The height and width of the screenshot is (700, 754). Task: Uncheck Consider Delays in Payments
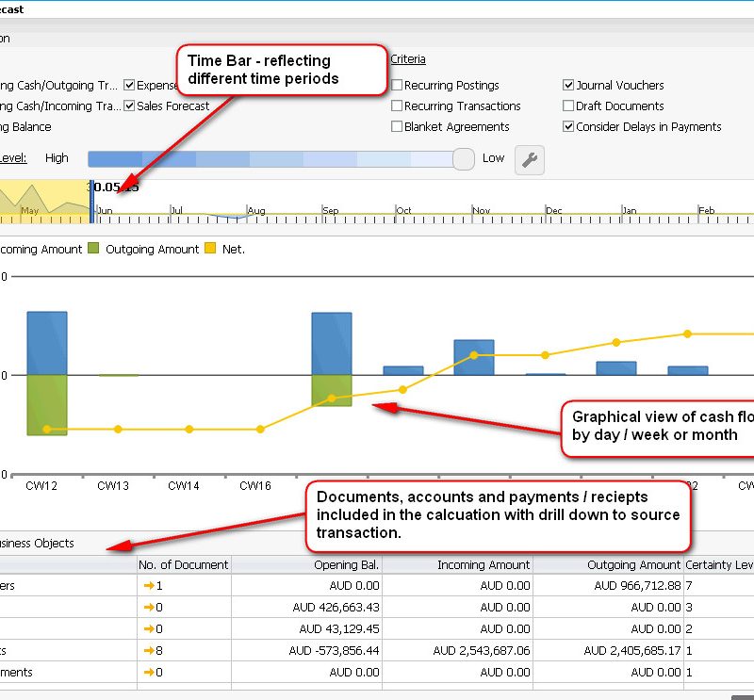(568, 126)
